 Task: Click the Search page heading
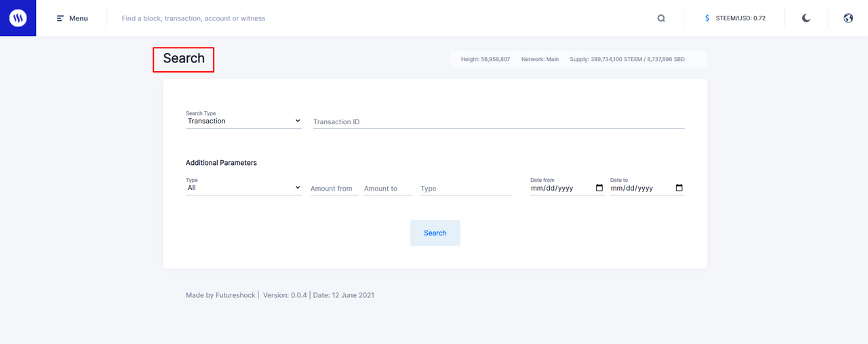tap(184, 58)
